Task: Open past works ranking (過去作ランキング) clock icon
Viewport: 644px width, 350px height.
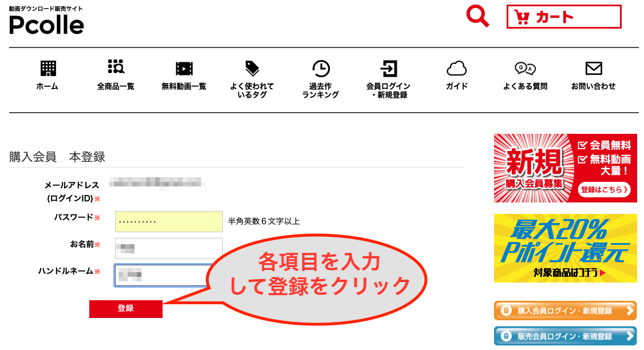Action: pyautogui.click(x=321, y=69)
